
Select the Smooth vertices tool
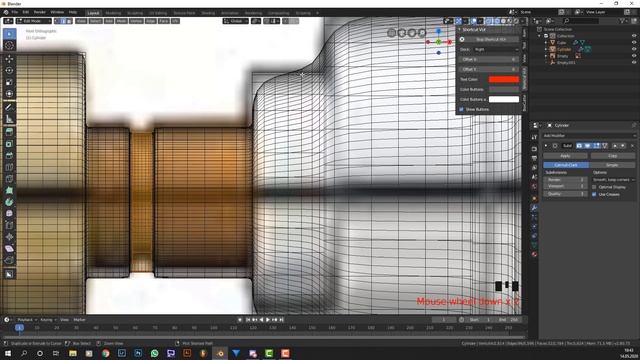(x=9, y=214)
